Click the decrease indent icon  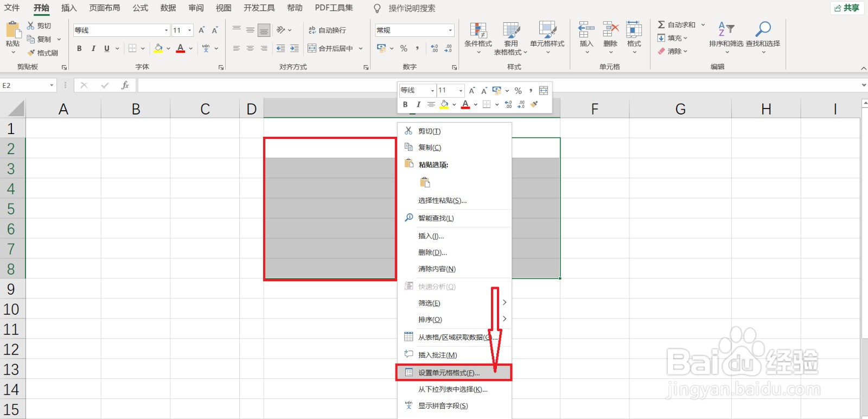pyautogui.click(x=280, y=48)
